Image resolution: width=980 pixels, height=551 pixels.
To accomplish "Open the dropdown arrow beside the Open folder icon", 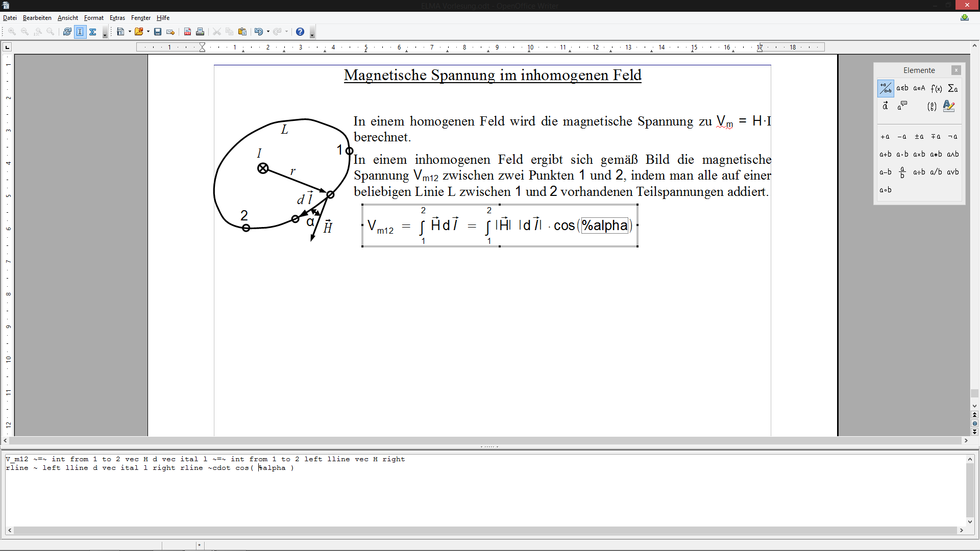I will pyautogui.click(x=148, y=32).
